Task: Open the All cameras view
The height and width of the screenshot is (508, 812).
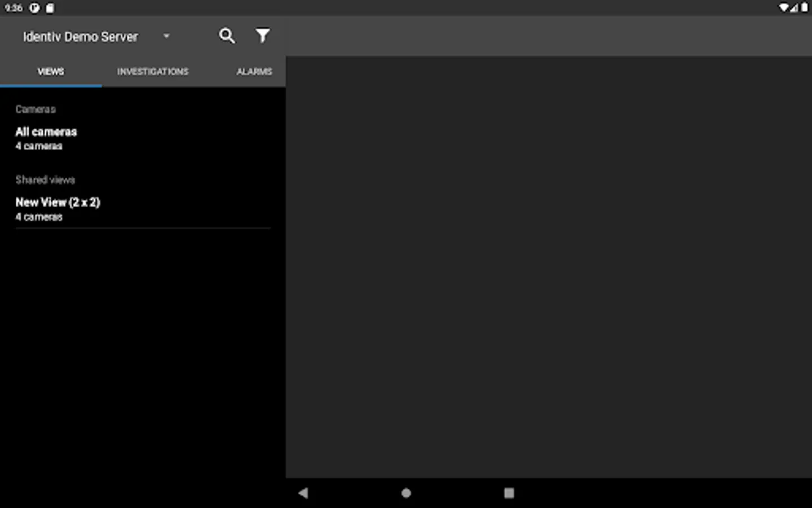Action: point(143,138)
